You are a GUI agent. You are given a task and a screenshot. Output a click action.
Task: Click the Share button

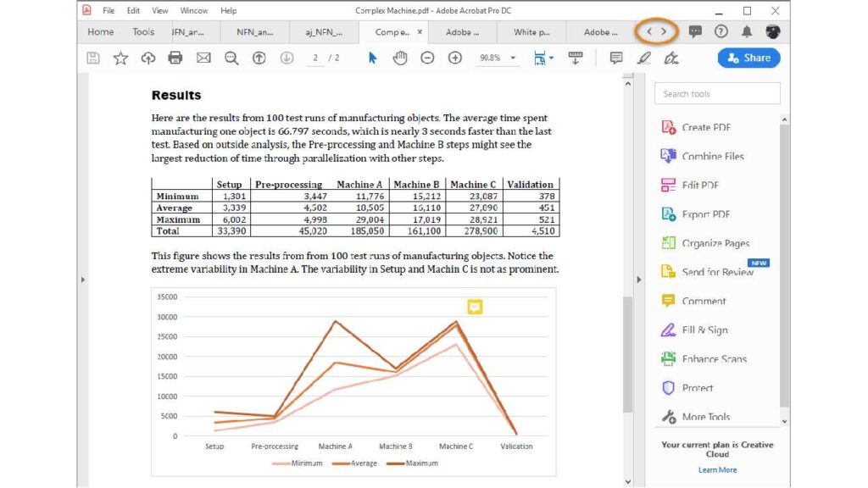click(748, 58)
